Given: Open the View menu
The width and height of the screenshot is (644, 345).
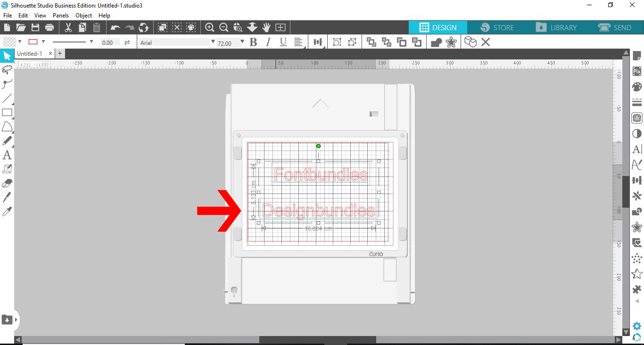Looking at the screenshot, I should [x=40, y=15].
